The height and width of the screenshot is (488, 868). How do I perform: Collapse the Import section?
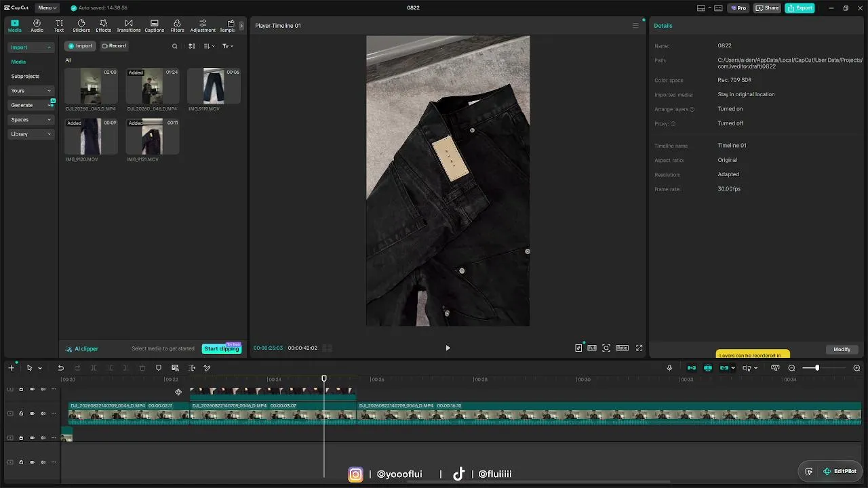pos(31,47)
